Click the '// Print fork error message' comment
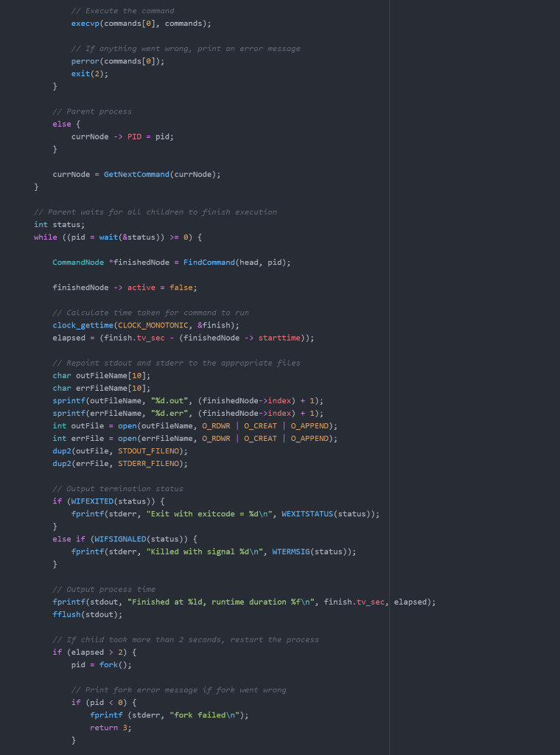The height and width of the screenshot is (755, 560). click(x=178, y=689)
